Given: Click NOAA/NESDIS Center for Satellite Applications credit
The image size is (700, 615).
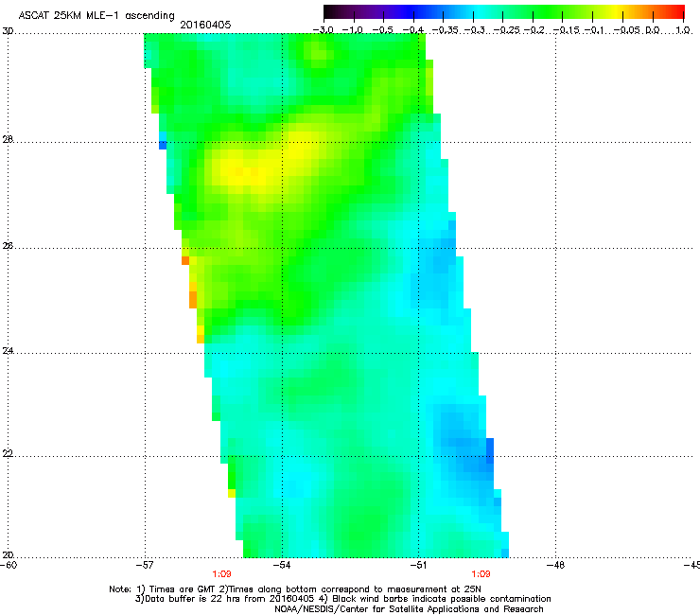Looking at the screenshot, I should (x=409, y=609).
